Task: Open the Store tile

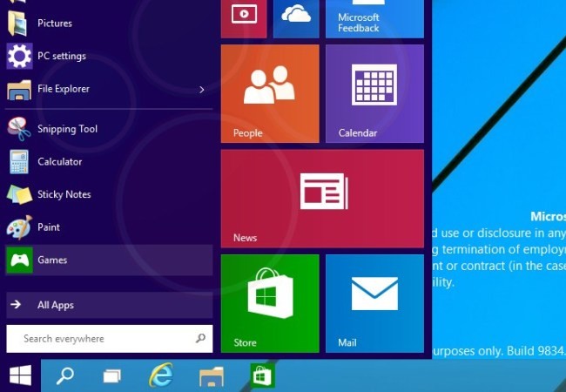Action: [270, 303]
